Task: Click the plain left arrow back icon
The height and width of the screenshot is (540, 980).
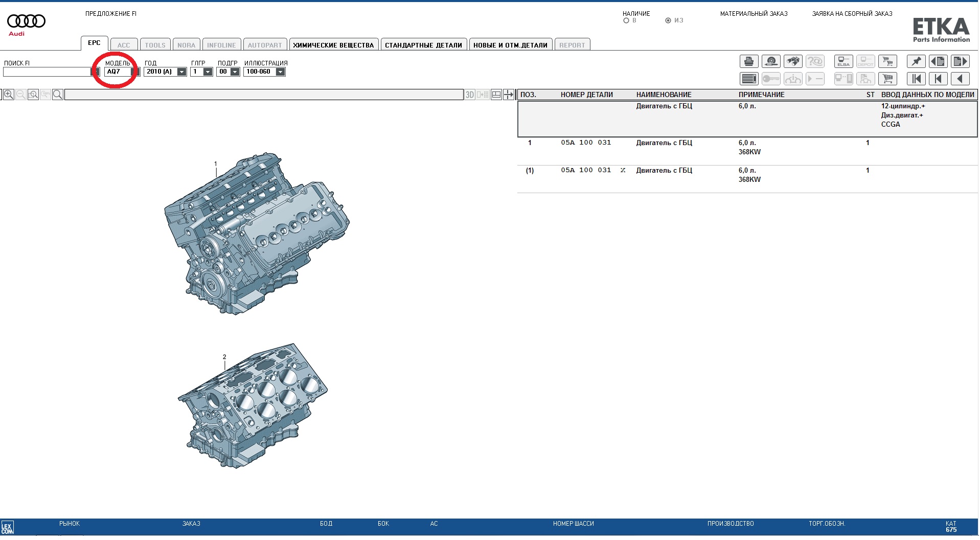Action: tap(960, 79)
